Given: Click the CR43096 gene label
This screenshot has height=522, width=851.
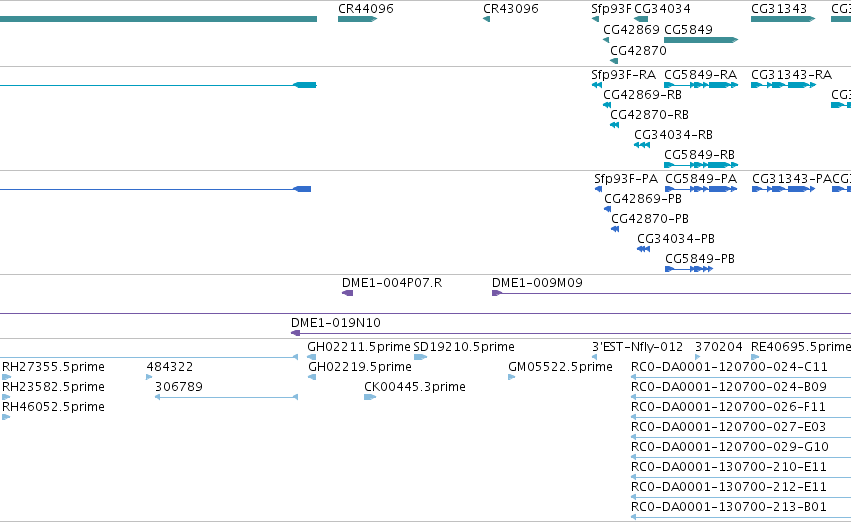Looking at the screenshot, I should point(511,9).
